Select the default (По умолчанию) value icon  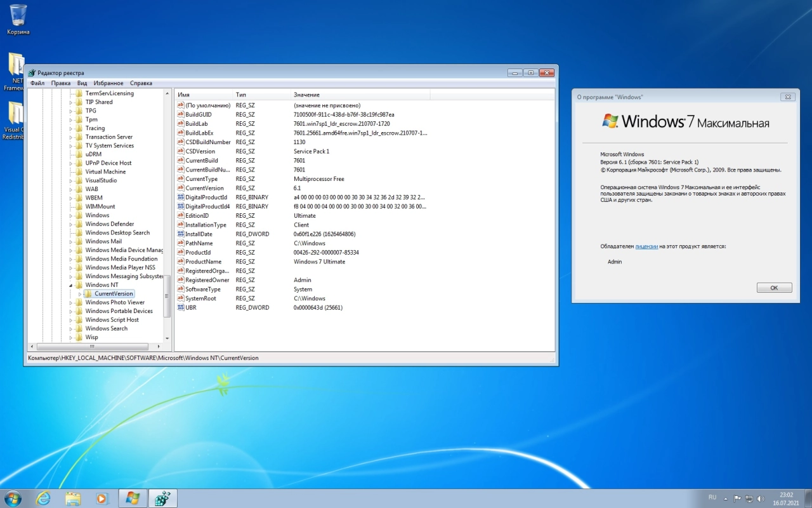point(180,105)
